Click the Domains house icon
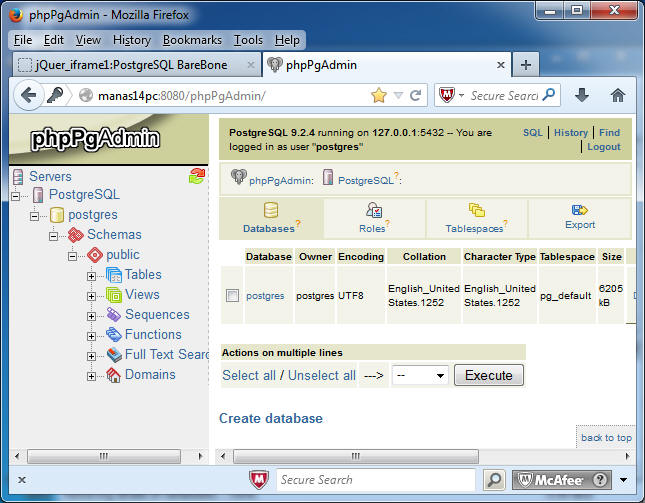Viewport: 645px width, 503px height. tap(113, 375)
